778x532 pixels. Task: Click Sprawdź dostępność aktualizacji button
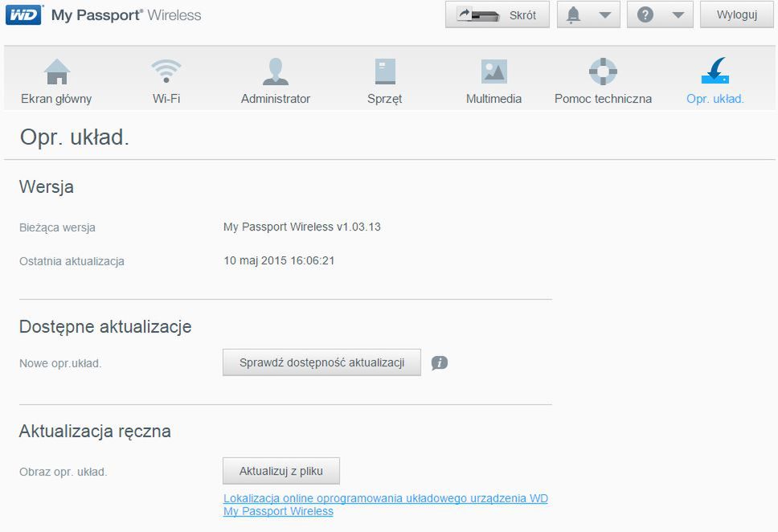pos(321,362)
